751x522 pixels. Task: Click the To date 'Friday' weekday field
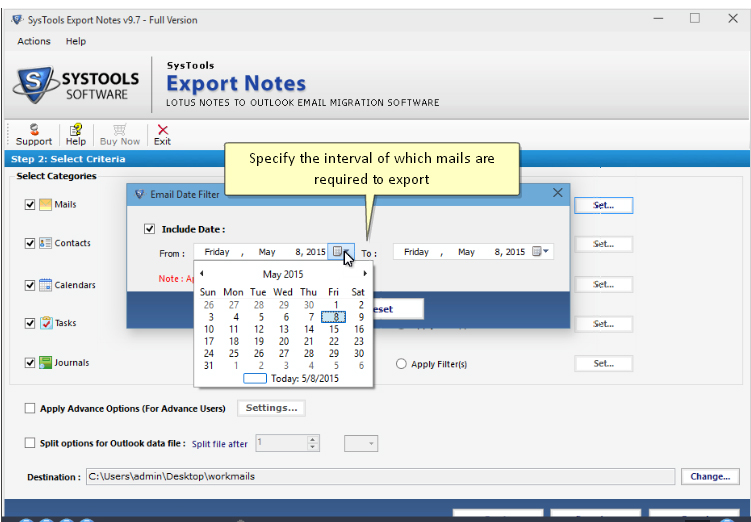pyautogui.click(x=416, y=252)
